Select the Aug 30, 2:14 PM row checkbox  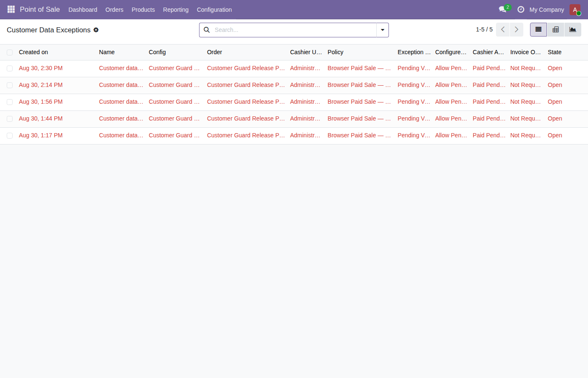[10, 85]
